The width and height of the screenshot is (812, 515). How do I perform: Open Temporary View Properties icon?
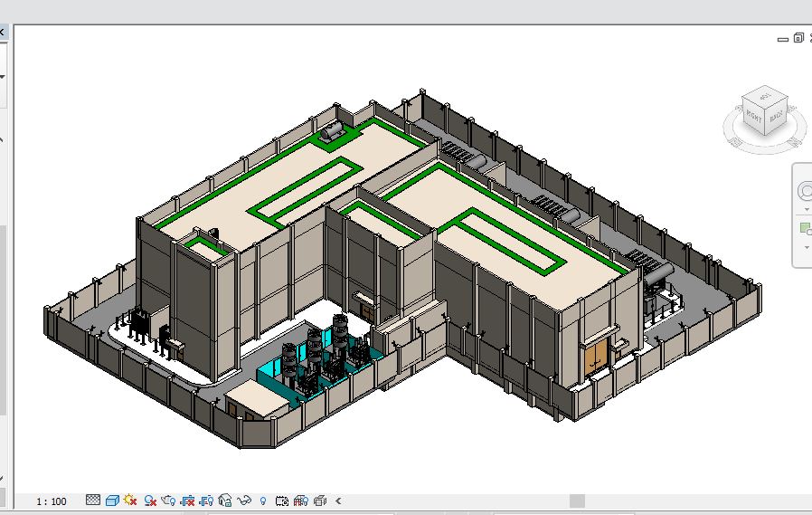point(282,501)
